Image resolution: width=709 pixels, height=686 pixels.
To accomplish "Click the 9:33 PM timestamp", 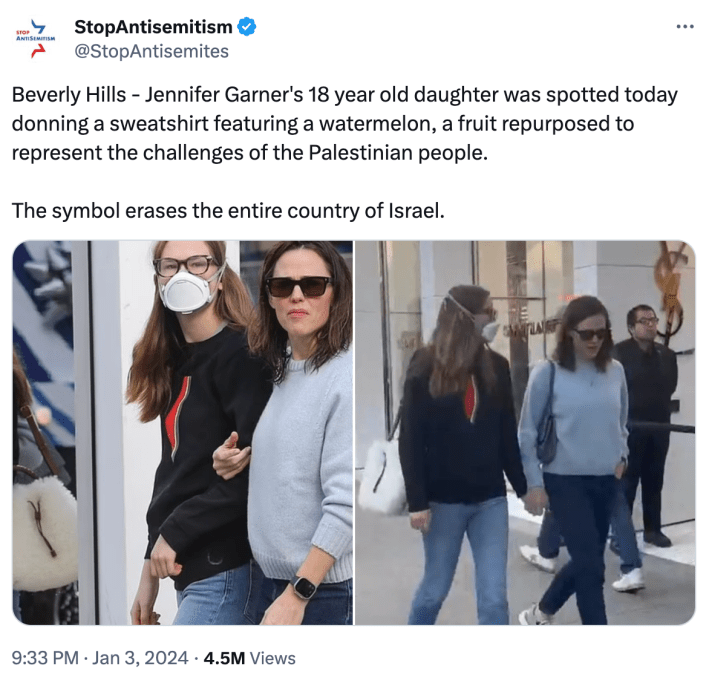I will click(x=45, y=658).
